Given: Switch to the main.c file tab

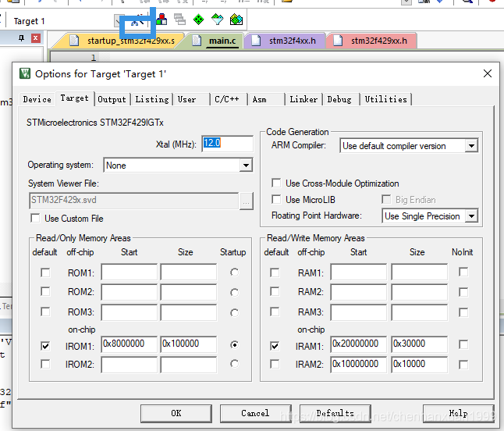Looking at the screenshot, I should pos(215,41).
